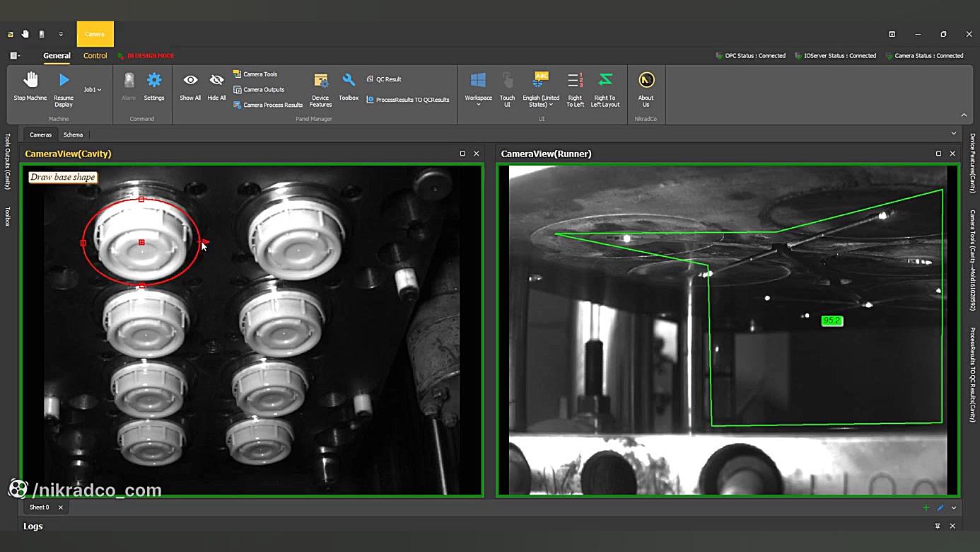980x552 pixels.
Task: Open the Camera Process Results panel
Action: [268, 105]
